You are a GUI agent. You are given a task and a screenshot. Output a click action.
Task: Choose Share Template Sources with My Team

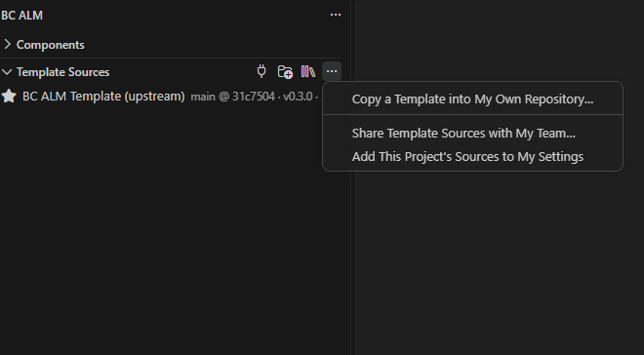tap(472, 134)
